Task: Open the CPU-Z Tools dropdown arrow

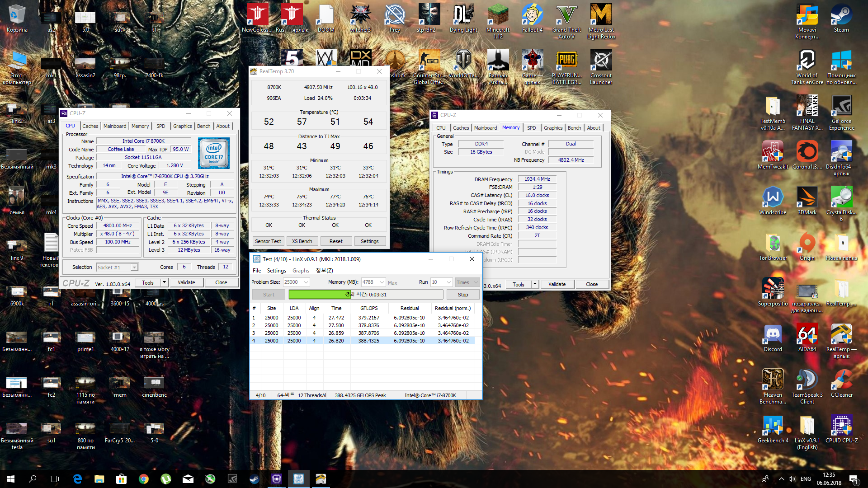Action: tap(165, 282)
